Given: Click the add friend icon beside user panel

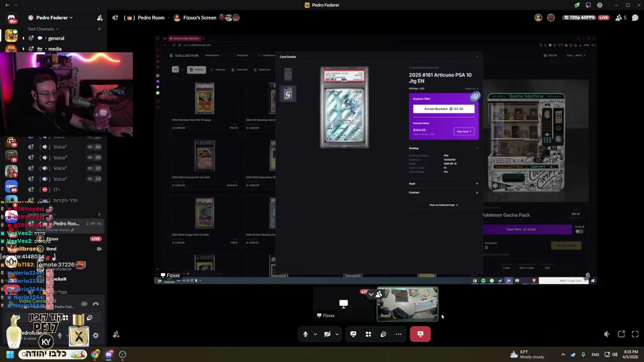Looking at the screenshot, I should [116, 334].
